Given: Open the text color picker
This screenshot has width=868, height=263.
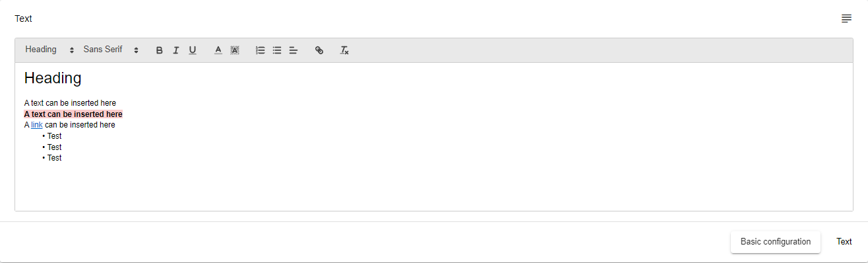Looking at the screenshot, I should click(x=218, y=50).
